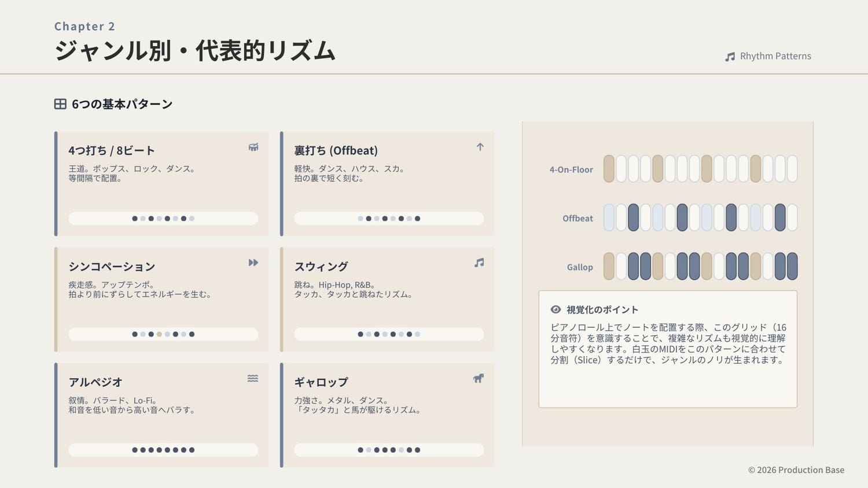This screenshot has width=868, height=488.
Task: Click the horse icon in ギャロップ card
Action: 479,378
